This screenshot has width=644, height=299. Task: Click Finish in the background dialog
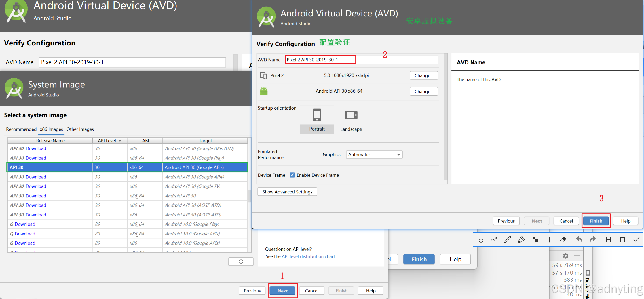click(x=419, y=259)
